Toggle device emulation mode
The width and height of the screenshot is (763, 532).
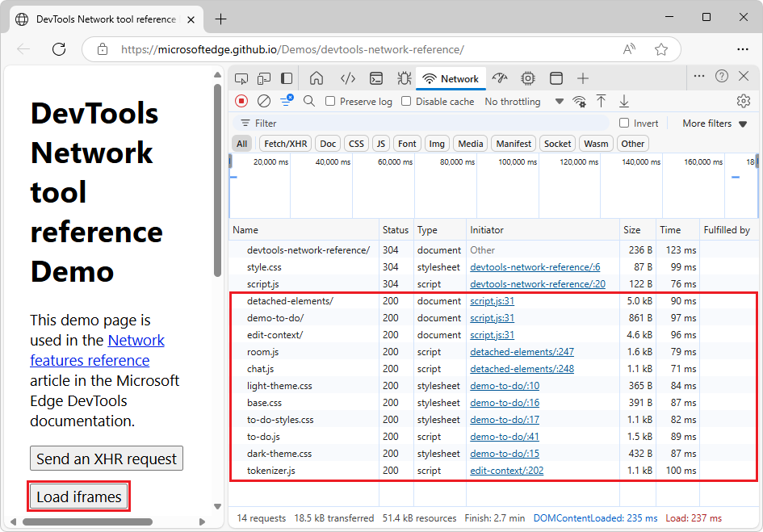[x=264, y=78]
